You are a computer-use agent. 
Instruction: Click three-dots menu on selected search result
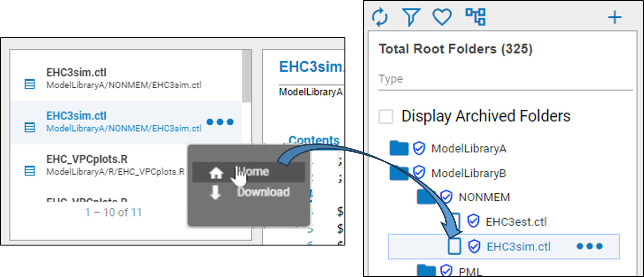(220, 122)
